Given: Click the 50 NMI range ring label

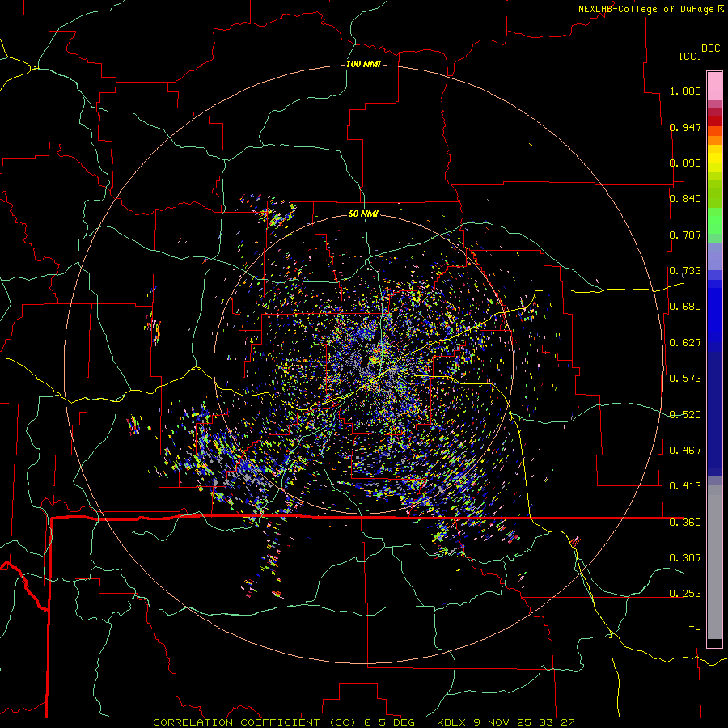Looking at the screenshot, I should coord(363,214).
